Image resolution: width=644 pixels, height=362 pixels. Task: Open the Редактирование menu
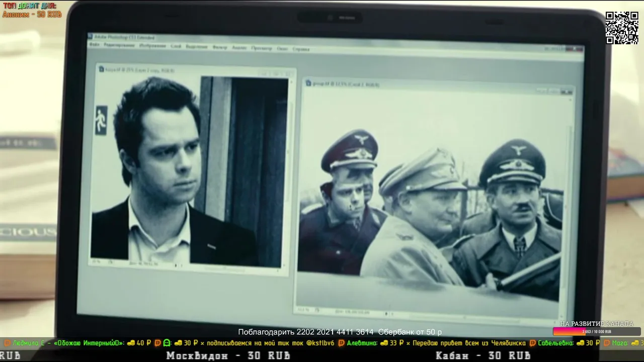click(x=119, y=45)
